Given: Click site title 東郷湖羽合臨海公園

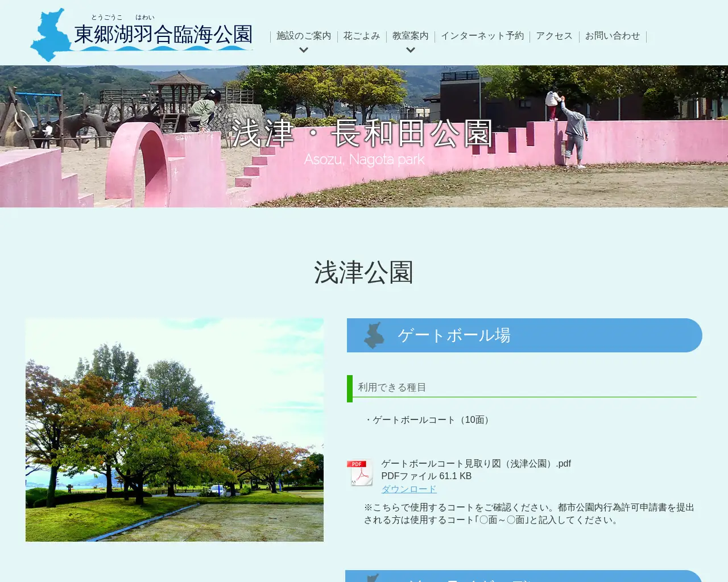Looking at the screenshot, I should pyautogui.click(x=163, y=35).
